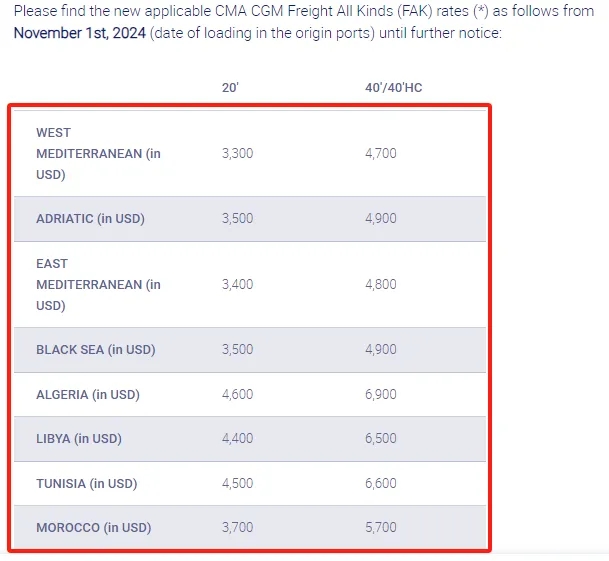Image resolution: width=609 pixels, height=561 pixels.
Task: Click the 40'/40'HC column header
Action: (x=393, y=88)
